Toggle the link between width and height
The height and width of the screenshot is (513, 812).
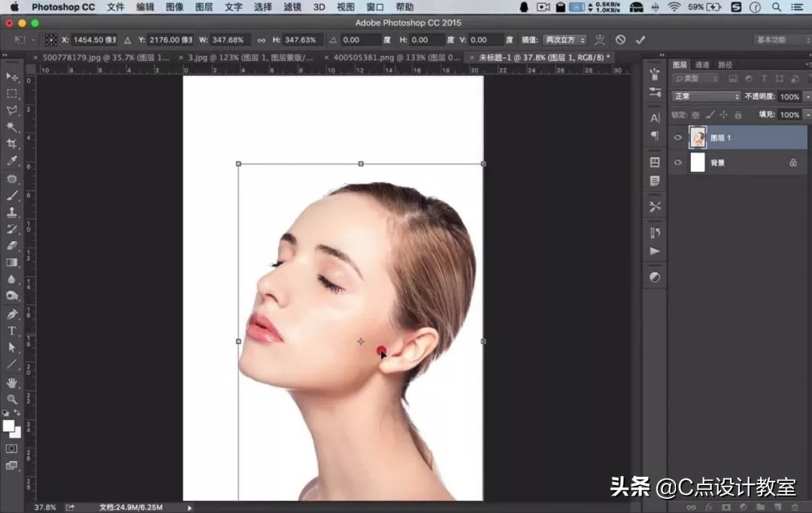(x=261, y=40)
